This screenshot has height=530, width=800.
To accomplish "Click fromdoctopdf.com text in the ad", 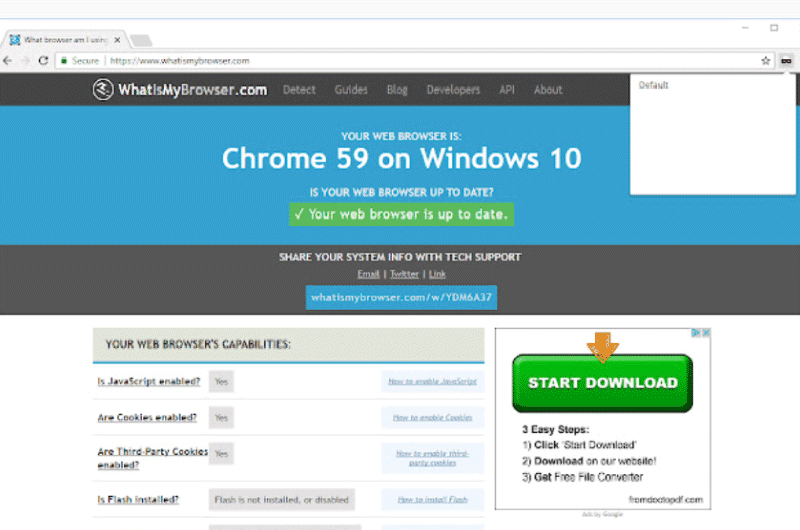I will tap(665, 499).
